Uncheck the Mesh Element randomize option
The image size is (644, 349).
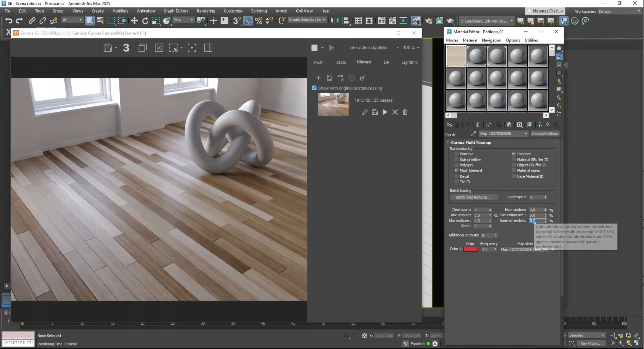tap(456, 170)
